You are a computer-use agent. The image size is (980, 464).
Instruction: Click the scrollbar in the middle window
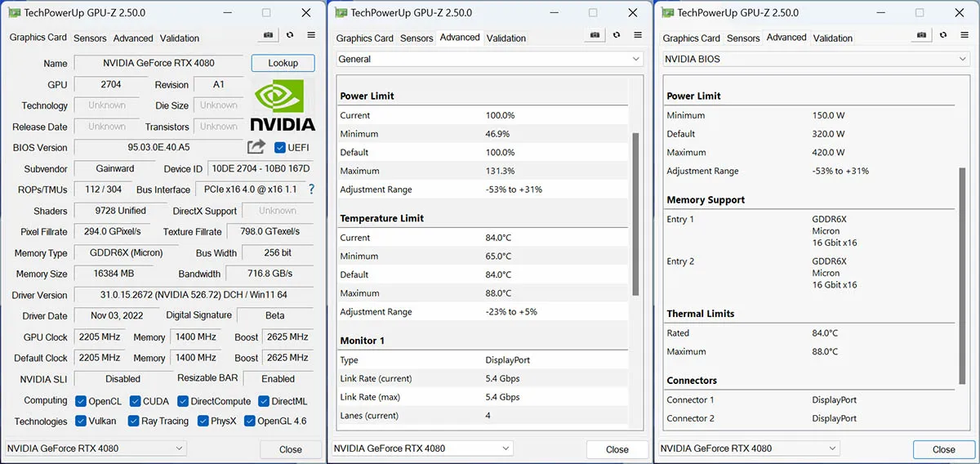(636, 212)
